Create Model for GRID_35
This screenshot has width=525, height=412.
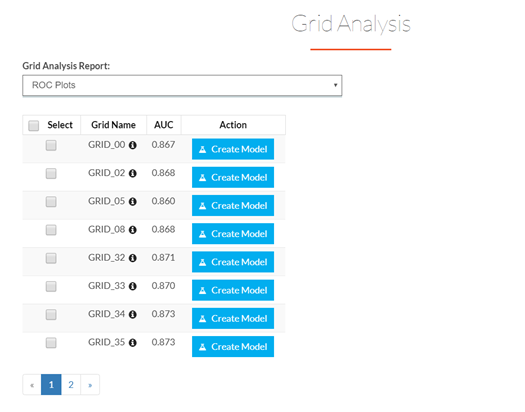(233, 346)
